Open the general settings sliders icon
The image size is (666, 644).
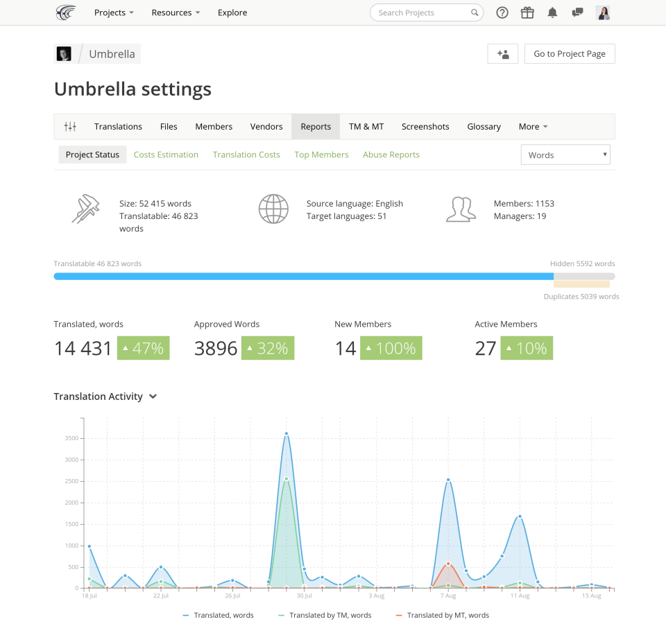click(70, 126)
